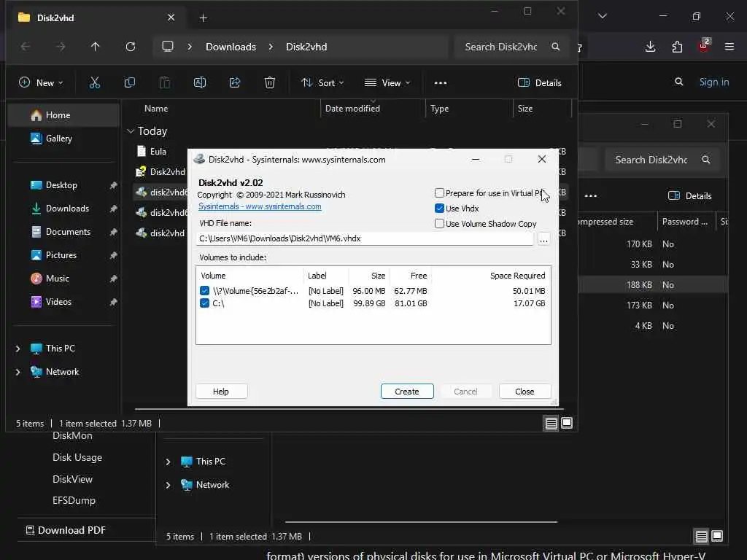This screenshot has width=747, height=560.
Task: Collapse the Today group in file list
Action: [x=131, y=131]
